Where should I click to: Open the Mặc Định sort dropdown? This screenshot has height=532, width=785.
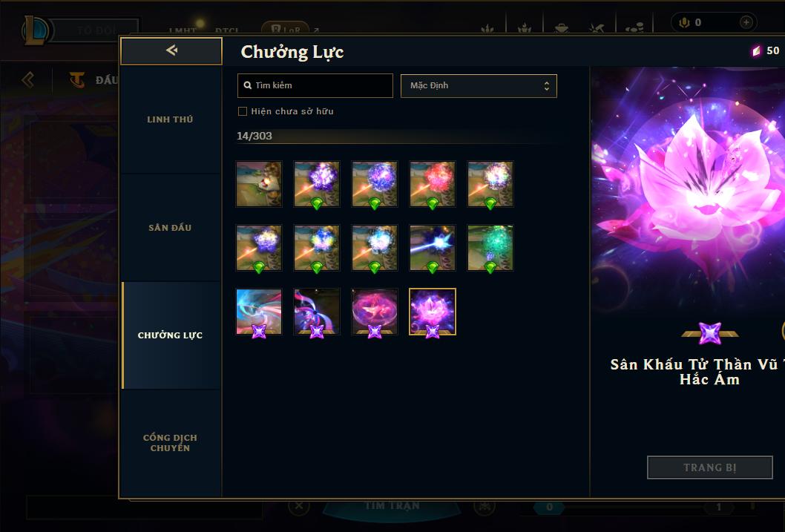pyautogui.click(x=479, y=85)
